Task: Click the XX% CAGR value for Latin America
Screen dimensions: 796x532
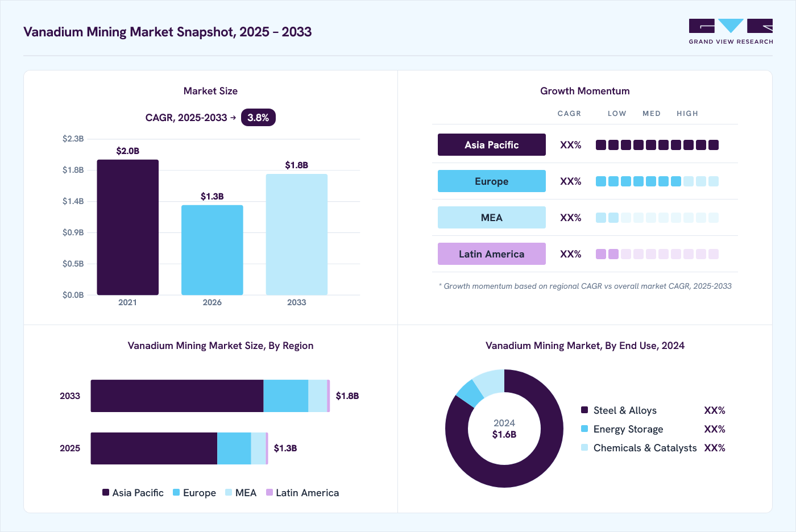Action: (x=571, y=254)
